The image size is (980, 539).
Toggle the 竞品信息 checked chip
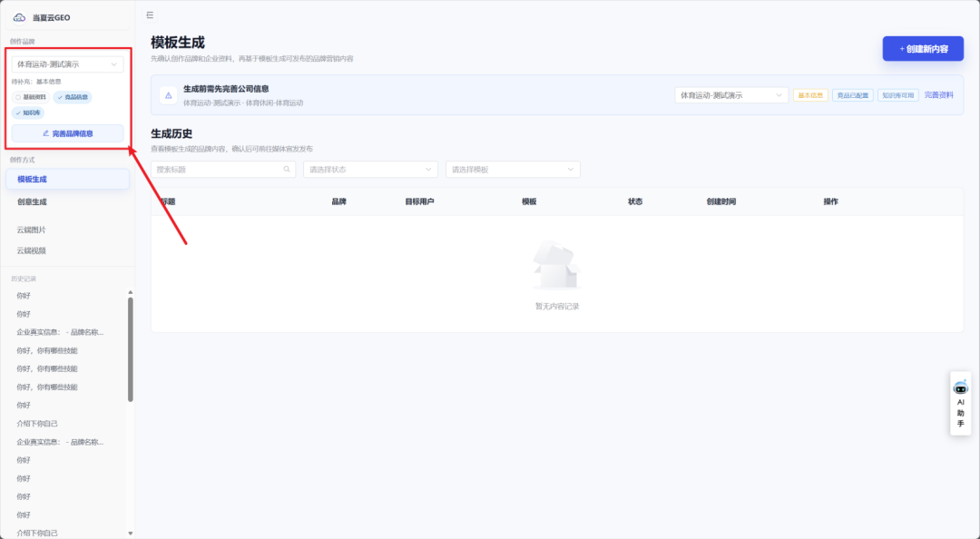point(73,97)
